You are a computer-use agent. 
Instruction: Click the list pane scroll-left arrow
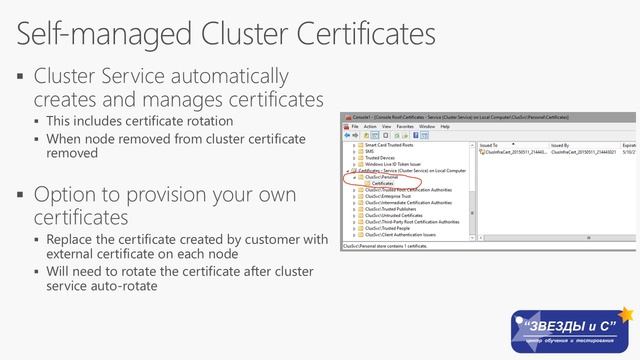[x=481, y=238]
